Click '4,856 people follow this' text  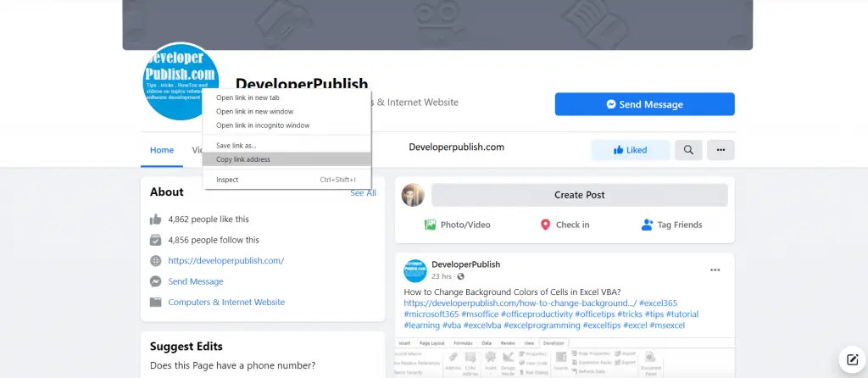click(214, 240)
